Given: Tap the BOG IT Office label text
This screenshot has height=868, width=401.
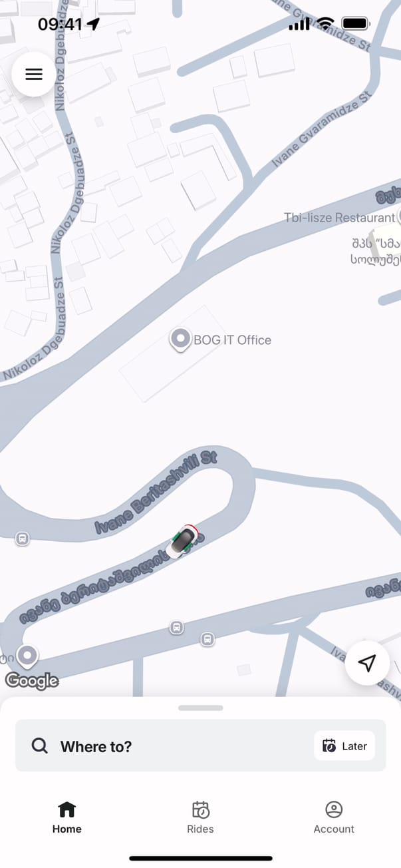Looking at the screenshot, I should tap(233, 340).
